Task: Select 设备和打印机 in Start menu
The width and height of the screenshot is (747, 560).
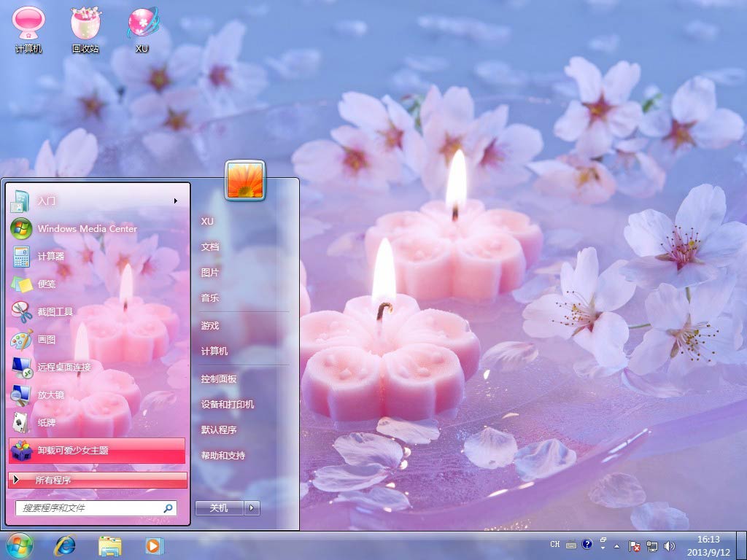Action: [228, 405]
